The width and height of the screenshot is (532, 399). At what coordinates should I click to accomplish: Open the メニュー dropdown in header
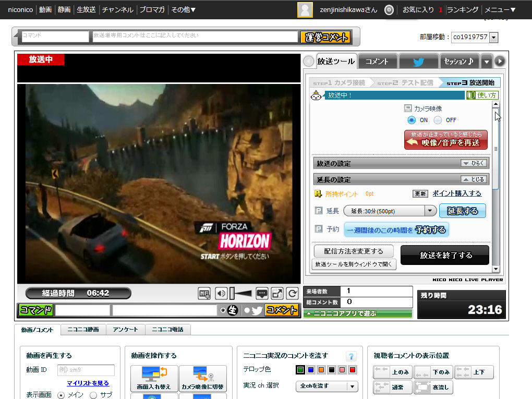click(500, 10)
